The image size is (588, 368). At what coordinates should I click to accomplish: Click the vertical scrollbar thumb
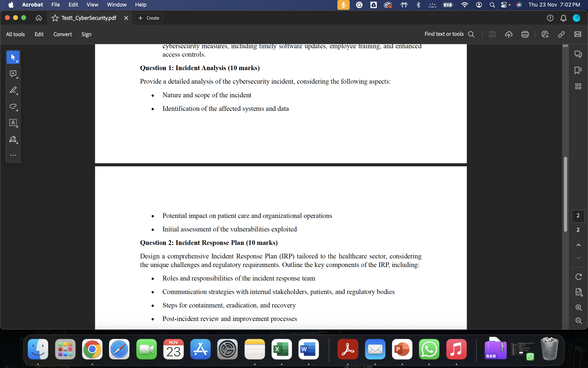pos(565,194)
